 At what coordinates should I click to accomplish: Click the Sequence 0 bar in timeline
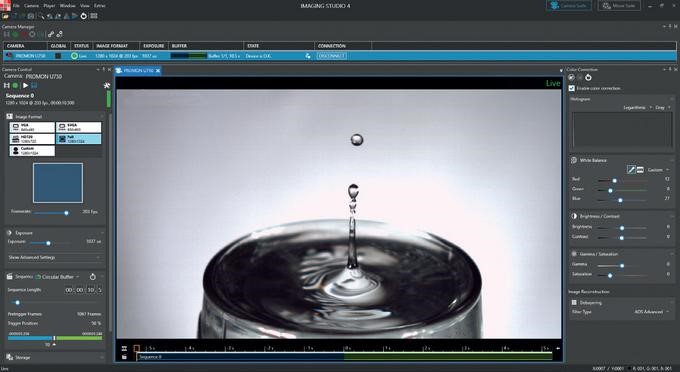click(x=344, y=357)
